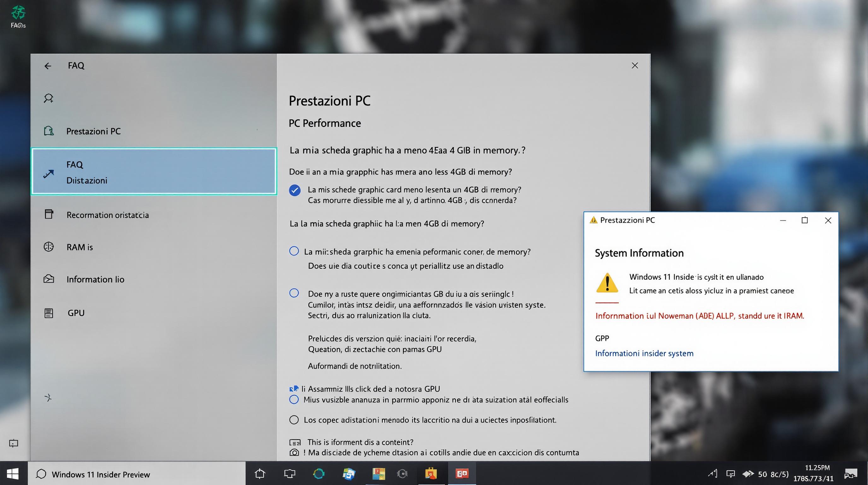
Task: Select the radio option mentioning GB seriingic
Action: (294, 293)
